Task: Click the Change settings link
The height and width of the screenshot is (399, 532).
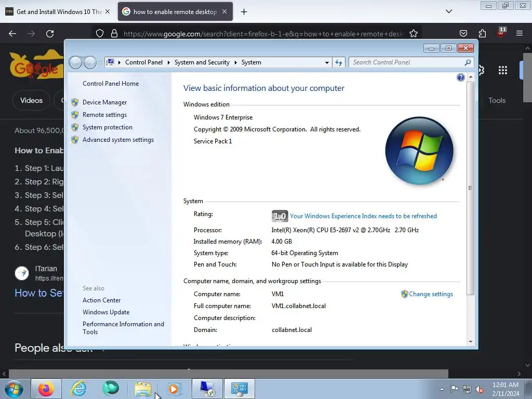Action: point(431,294)
